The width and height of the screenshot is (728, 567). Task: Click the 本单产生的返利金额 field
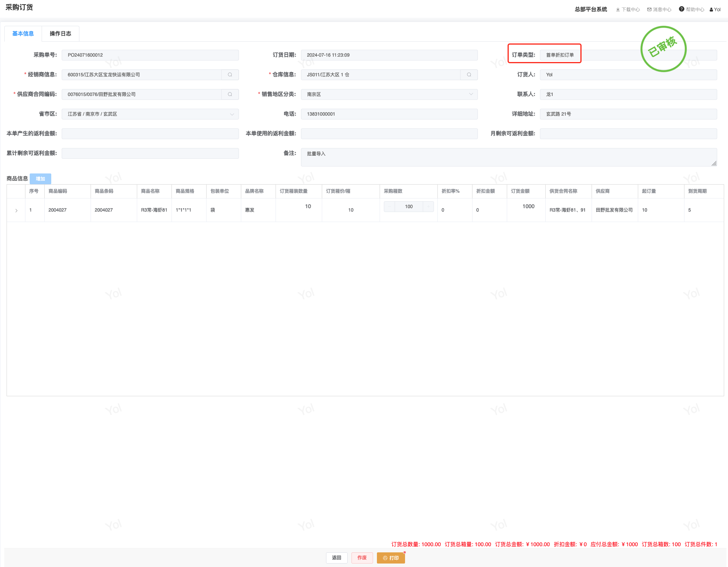click(150, 134)
